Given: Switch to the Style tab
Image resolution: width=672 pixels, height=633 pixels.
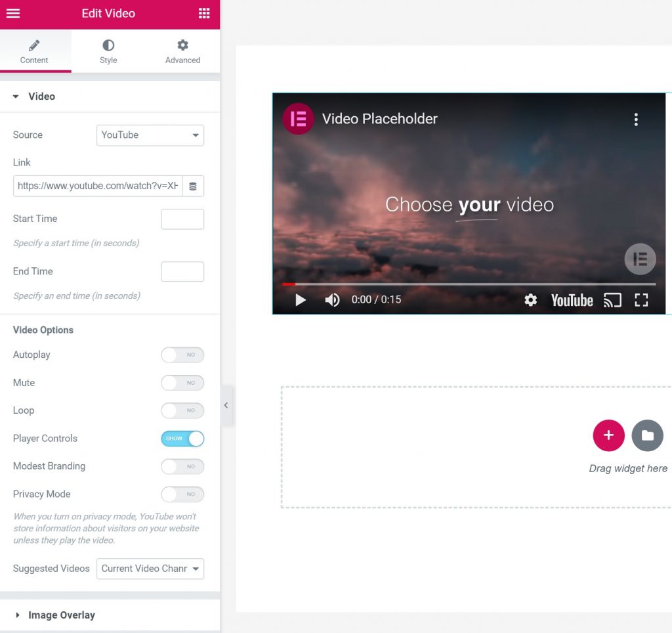Looking at the screenshot, I should click(x=108, y=51).
